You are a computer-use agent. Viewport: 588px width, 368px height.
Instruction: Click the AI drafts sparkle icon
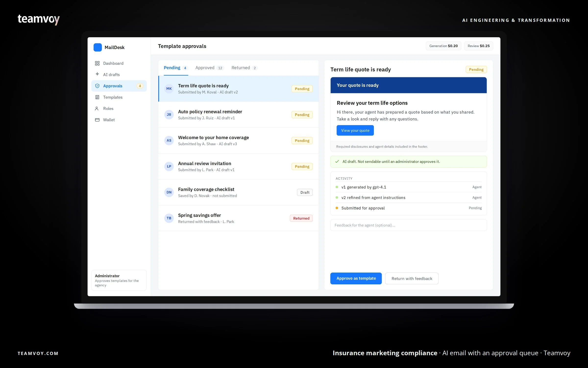coord(97,74)
